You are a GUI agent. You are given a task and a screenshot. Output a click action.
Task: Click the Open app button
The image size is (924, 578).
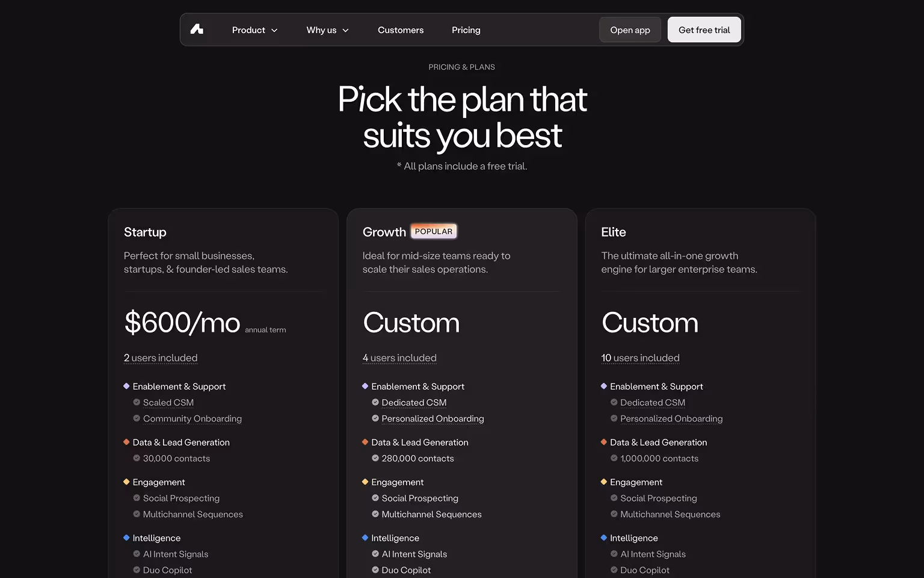pyautogui.click(x=630, y=29)
